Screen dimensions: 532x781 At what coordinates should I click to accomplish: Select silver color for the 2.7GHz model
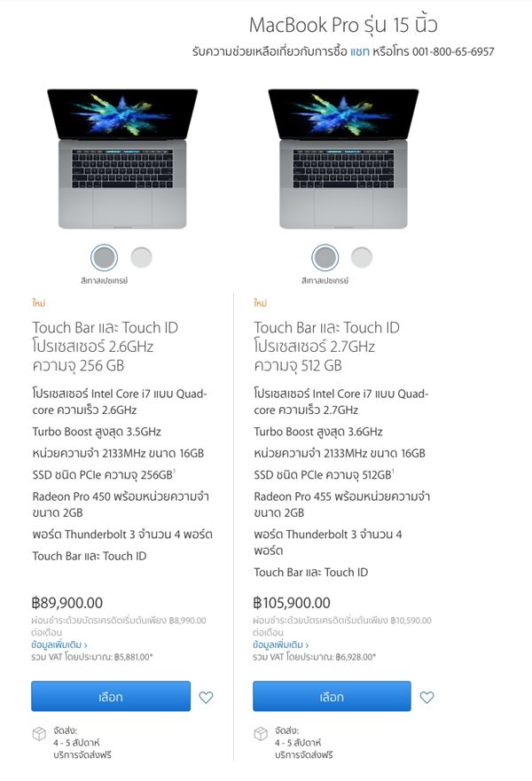pos(361,258)
